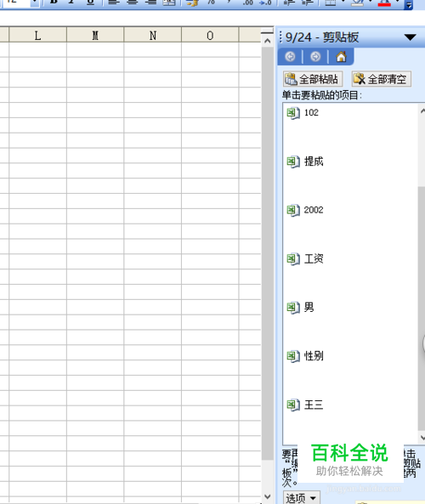Click the clipboard list scrollbar thumb

point(422,309)
